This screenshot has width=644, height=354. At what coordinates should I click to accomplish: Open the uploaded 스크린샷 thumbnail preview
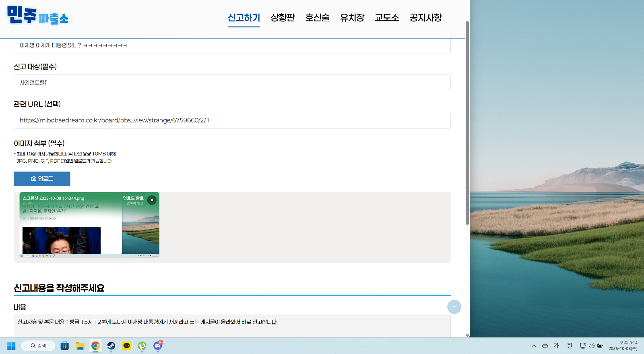(89, 225)
